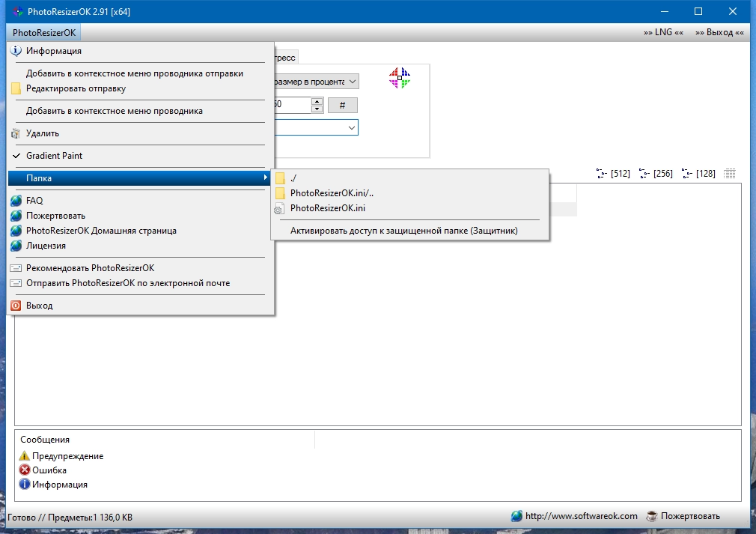Click the # button next to the value
The image size is (756, 534).
(x=342, y=105)
